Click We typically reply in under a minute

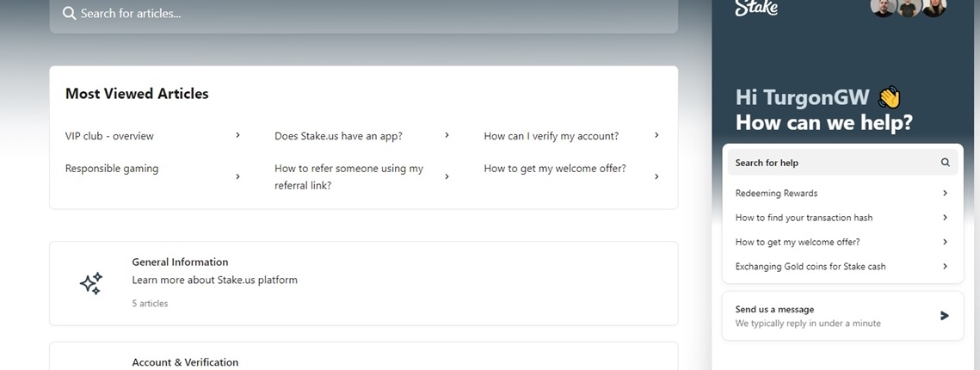[x=808, y=324]
